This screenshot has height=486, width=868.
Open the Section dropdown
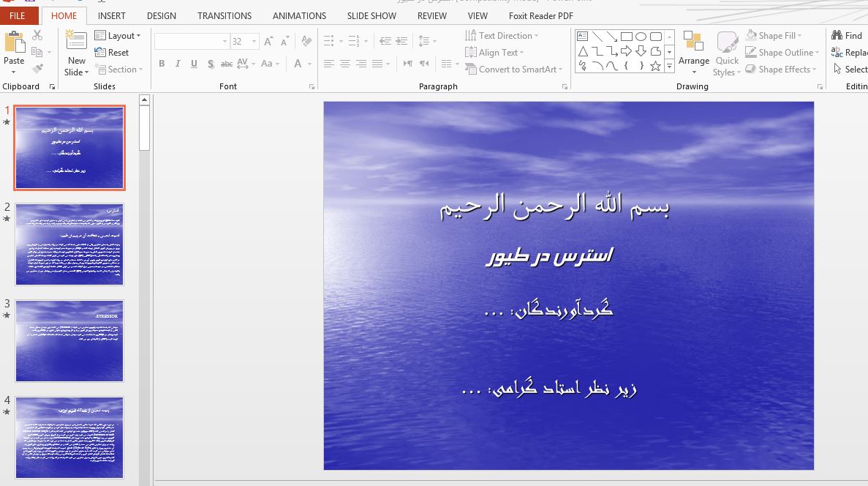pos(119,70)
